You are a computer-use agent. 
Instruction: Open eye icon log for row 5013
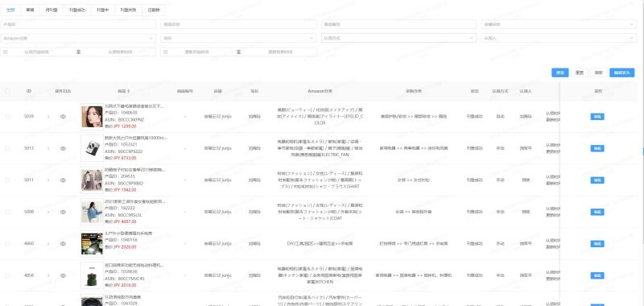click(x=63, y=148)
